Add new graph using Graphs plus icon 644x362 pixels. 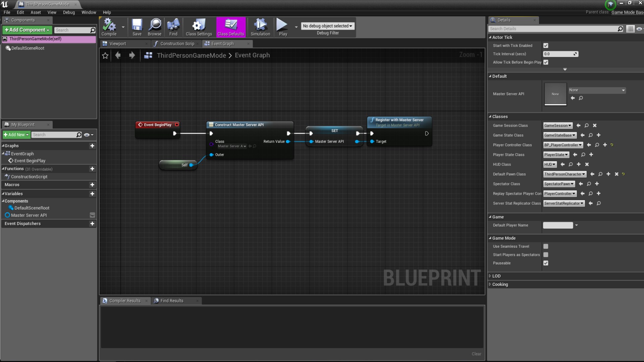point(92,146)
